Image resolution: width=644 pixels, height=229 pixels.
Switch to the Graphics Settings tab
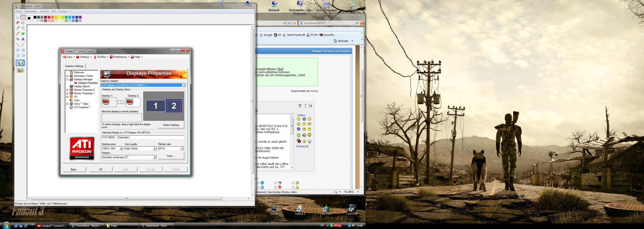(74, 66)
